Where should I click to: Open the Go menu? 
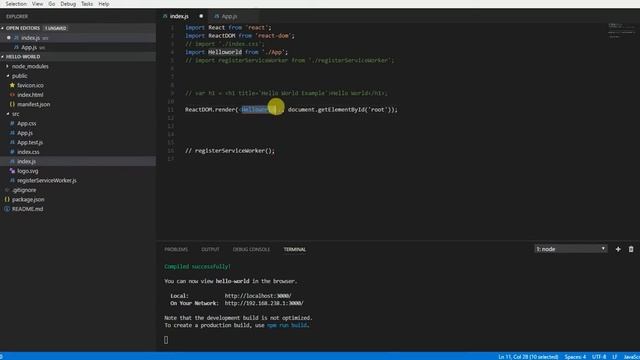(x=51, y=4)
